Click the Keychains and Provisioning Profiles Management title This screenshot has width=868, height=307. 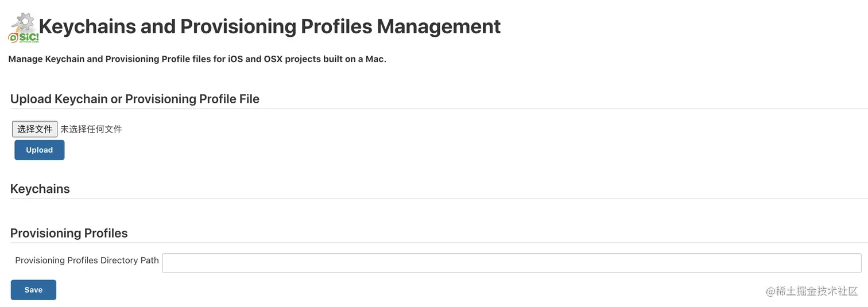coord(270,26)
